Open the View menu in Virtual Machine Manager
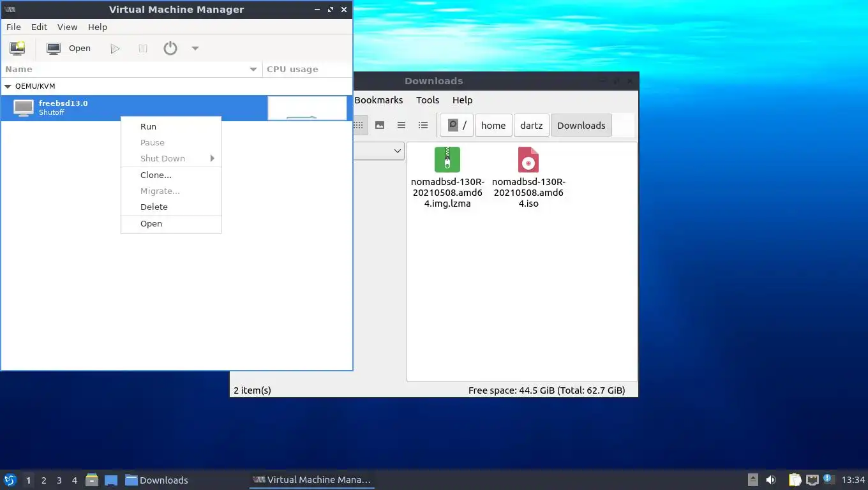The image size is (868, 490). click(67, 27)
